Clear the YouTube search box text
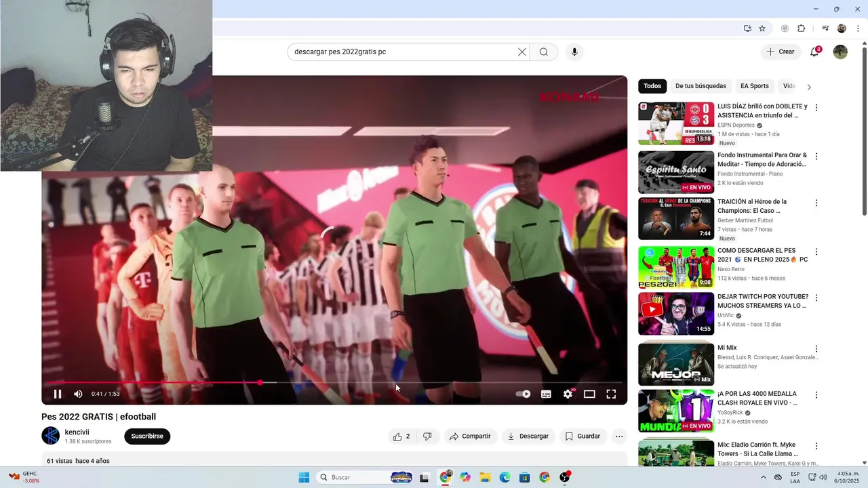 [522, 52]
